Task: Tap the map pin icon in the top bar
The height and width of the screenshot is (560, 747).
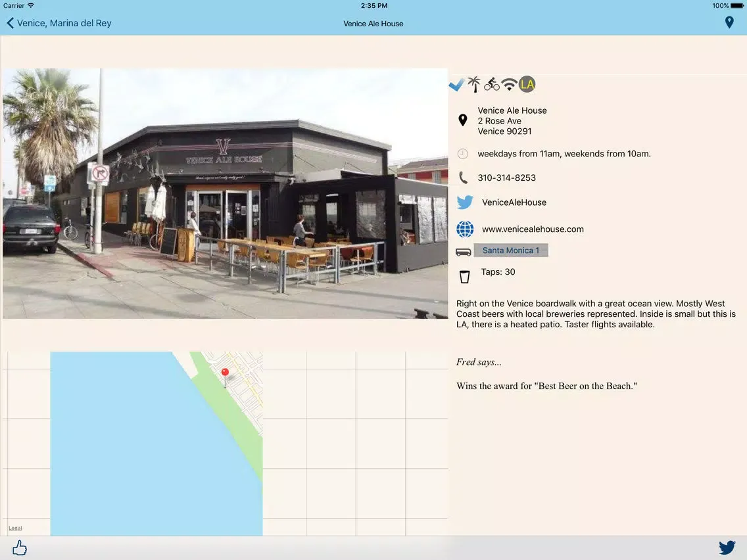Action: [729, 22]
